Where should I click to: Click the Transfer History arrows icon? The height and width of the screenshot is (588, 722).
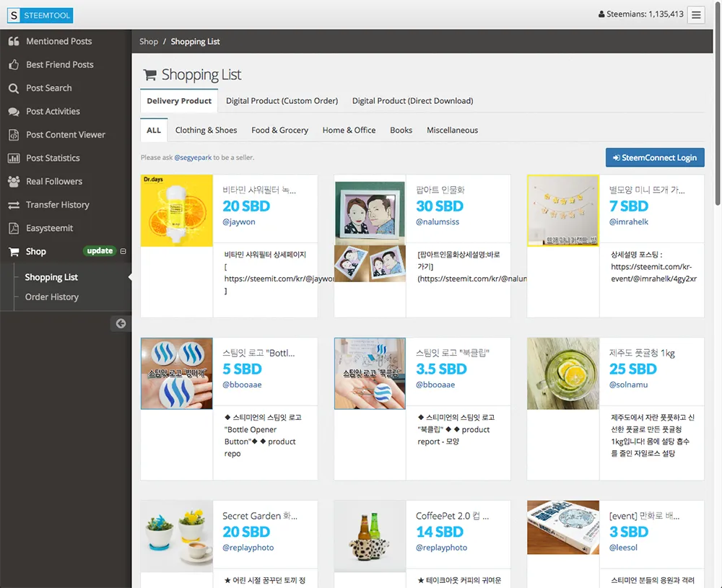14,205
